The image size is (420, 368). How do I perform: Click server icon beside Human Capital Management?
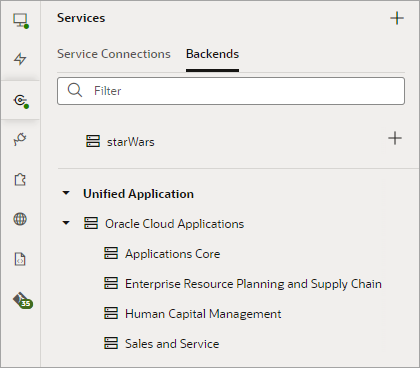111,313
